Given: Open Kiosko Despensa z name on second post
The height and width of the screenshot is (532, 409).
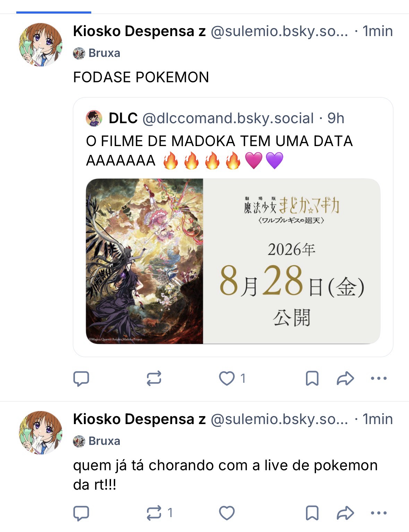Looking at the screenshot, I should click(x=139, y=419).
